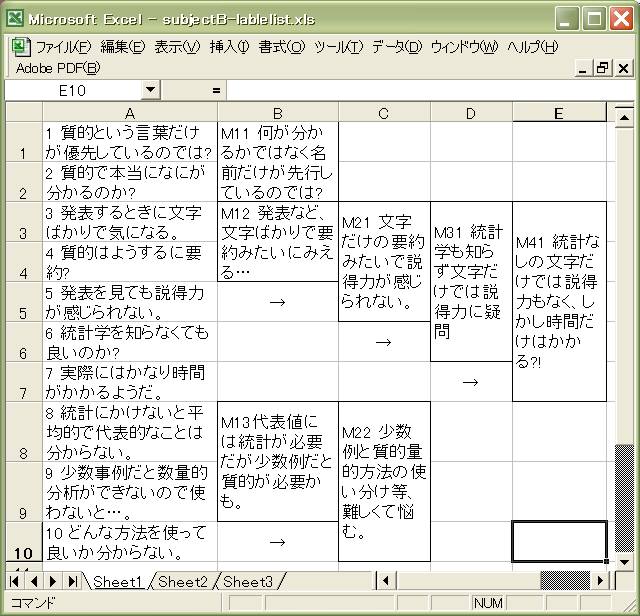640x616 pixels.
Task: Open the ツール(T) menu
Action: click(338, 47)
